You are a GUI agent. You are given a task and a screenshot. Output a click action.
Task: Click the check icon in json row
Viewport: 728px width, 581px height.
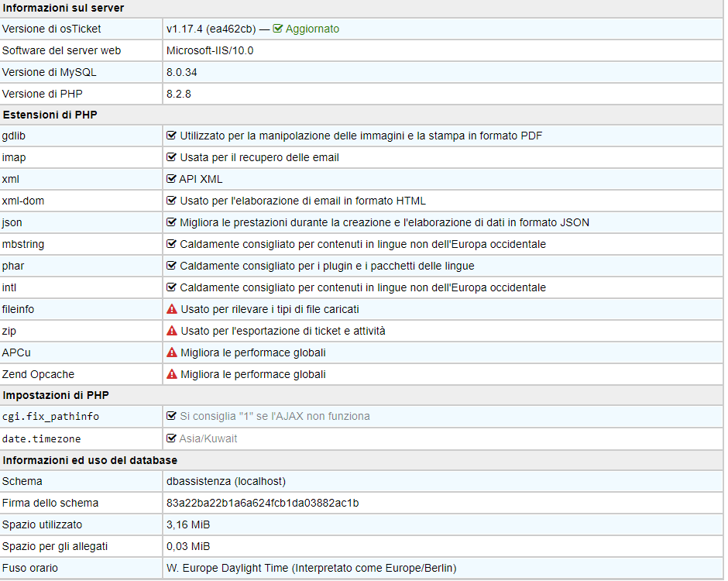[171, 222]
